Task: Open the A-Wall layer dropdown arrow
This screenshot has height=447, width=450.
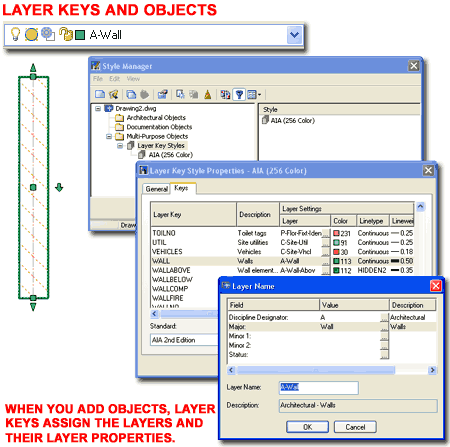Action: pos(294,35)
